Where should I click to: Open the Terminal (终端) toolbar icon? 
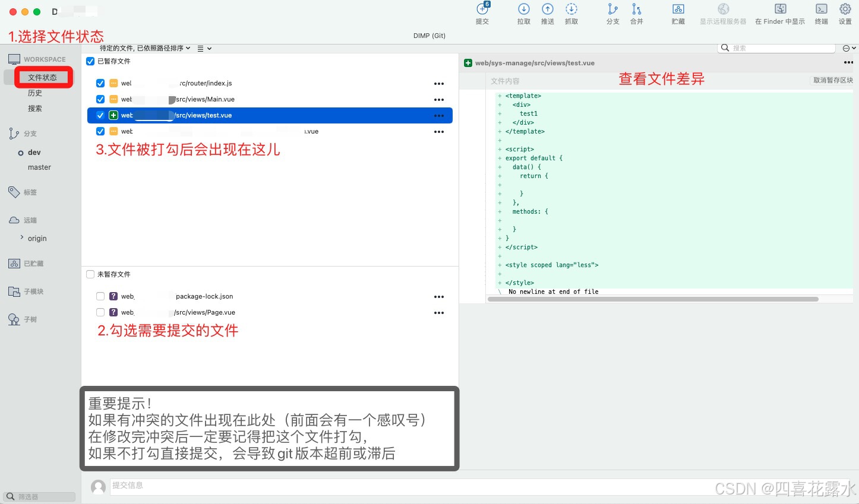coord(822,9)
